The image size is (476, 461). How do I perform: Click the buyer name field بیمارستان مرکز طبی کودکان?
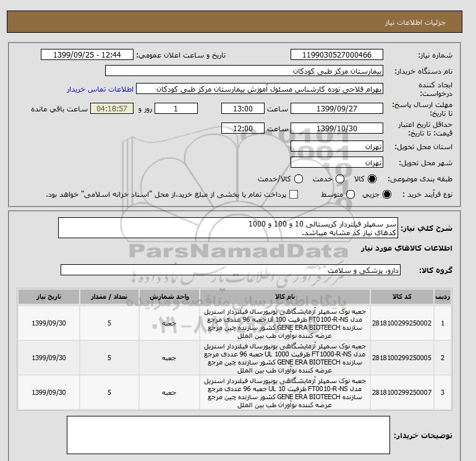pyautogui.click(x=244, y=71)
